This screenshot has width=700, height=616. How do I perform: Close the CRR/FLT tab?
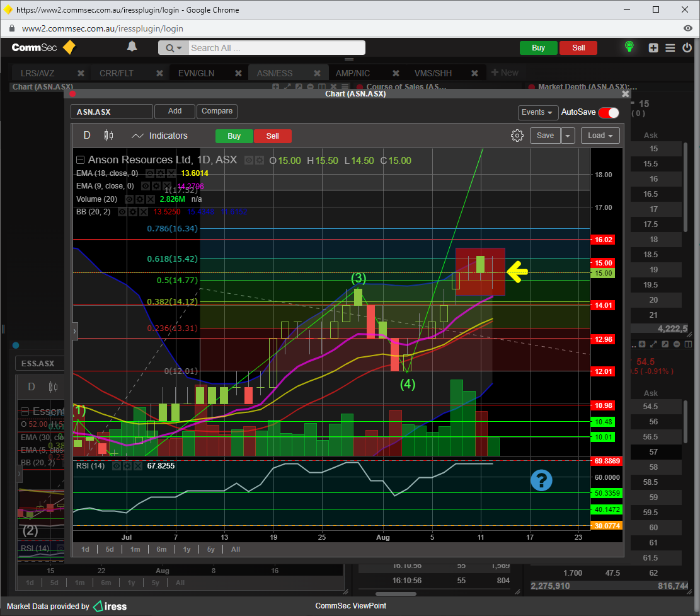159,73
